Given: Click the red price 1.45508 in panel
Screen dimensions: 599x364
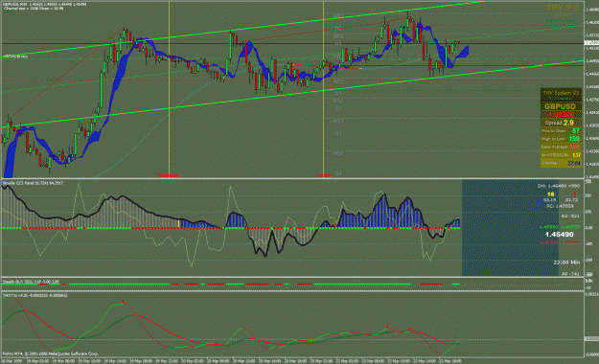Looking at the screenshot, I should [x=561, y=115].
